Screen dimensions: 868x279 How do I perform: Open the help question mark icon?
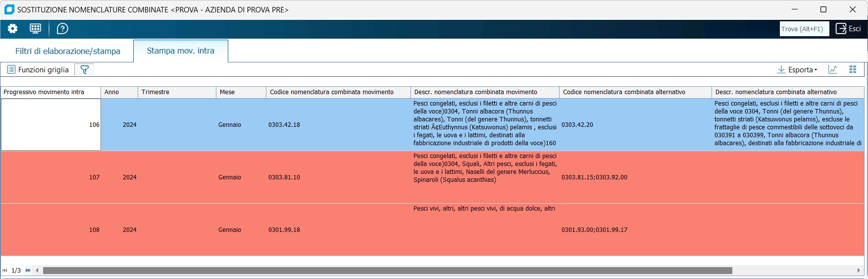pyautogui.click(x=62, y=29)
